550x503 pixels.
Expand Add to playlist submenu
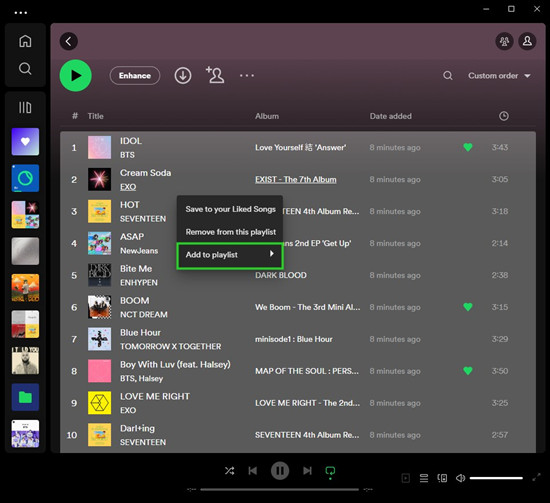[230, 255]
